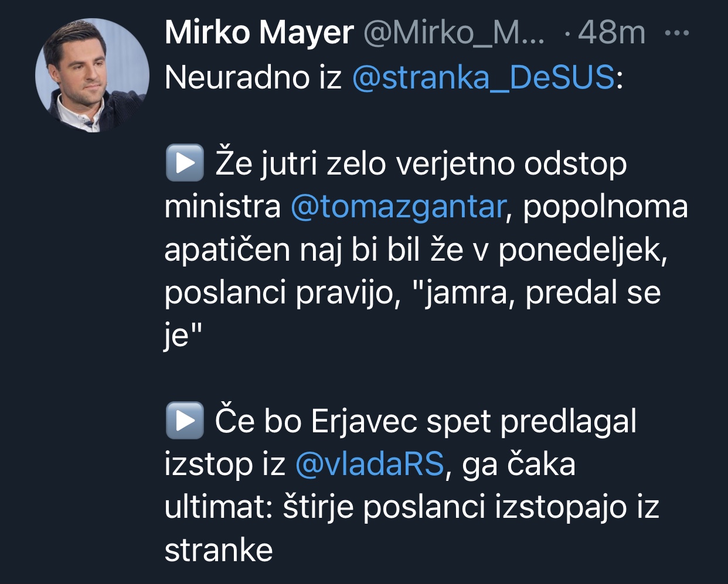Image resolution: width=728 pixels, height=584 pixels.
Task: Click the final word "stranke"
Action: tap(219, 550)
